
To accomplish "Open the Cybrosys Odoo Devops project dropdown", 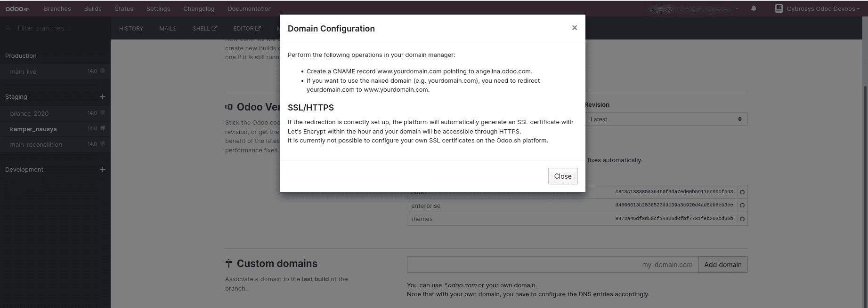I will pos(823,8).
